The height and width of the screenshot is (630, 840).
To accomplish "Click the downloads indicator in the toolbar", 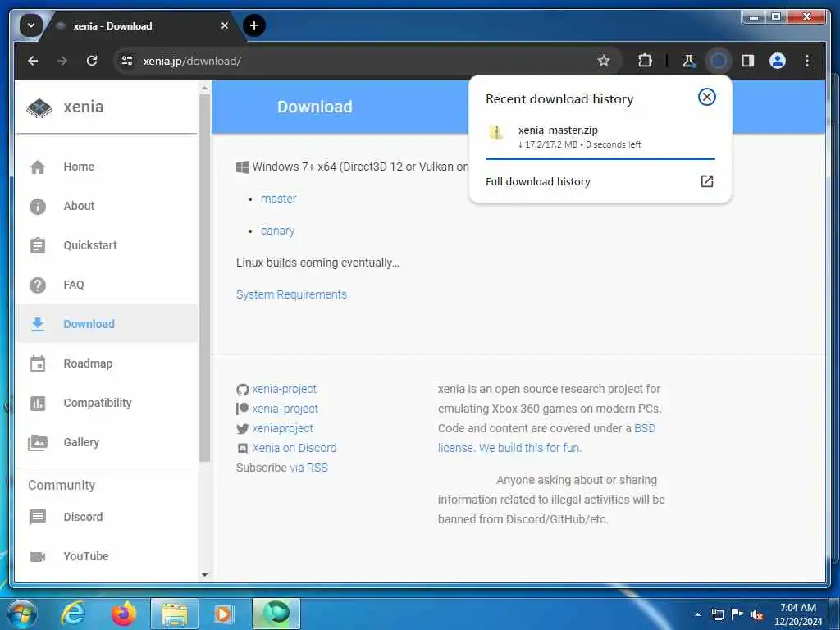I will click(719, 61).
